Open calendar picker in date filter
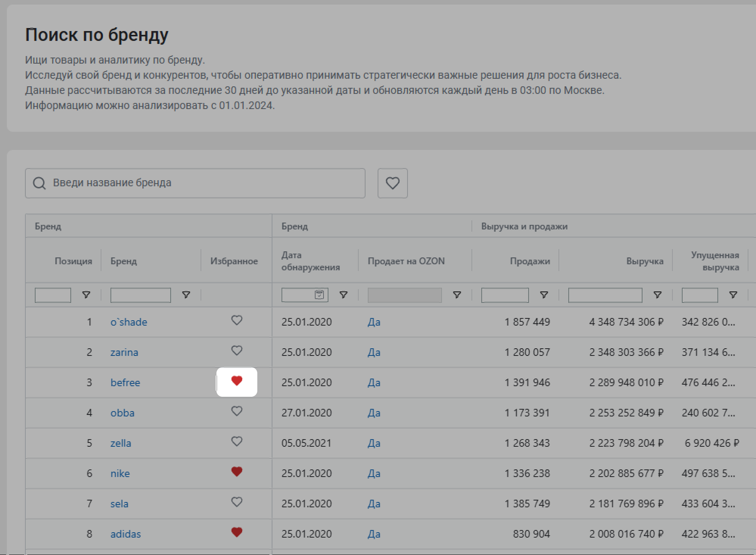 click(319, 295)
